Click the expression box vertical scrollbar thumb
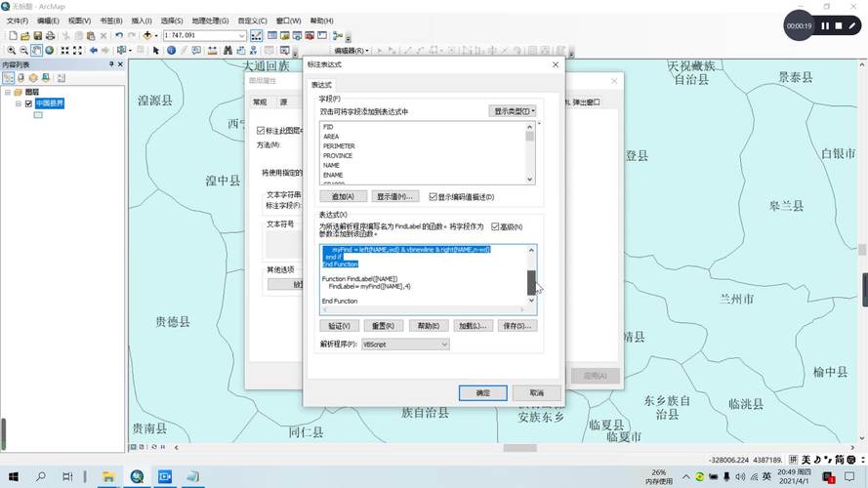Viewport: 868px width, 488px height. pos(531,282)
